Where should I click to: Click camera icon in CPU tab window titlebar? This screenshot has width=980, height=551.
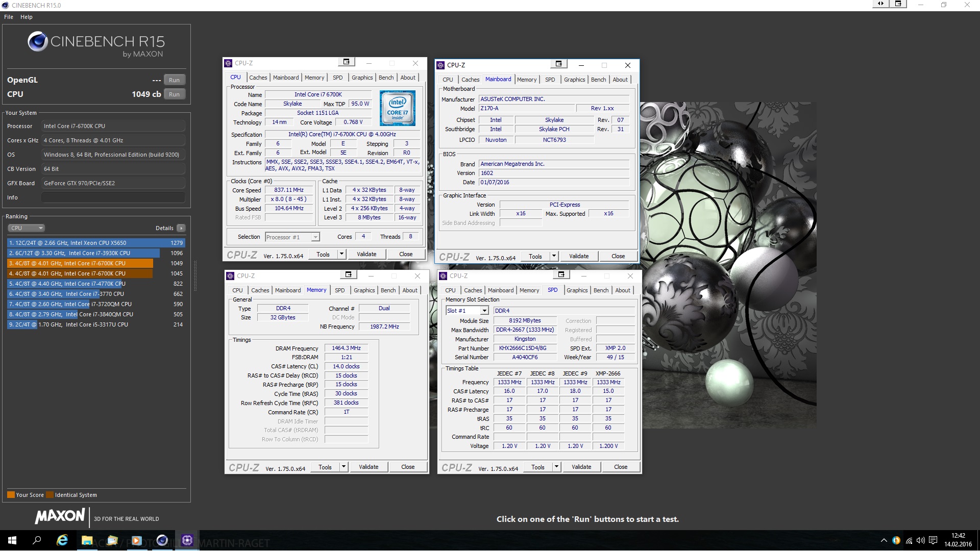coord(347,62)
